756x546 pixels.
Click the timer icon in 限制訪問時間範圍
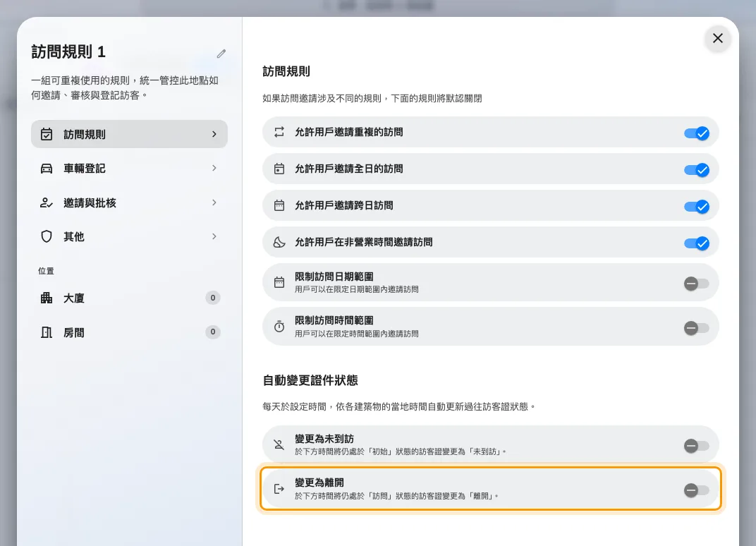[279, 327]
